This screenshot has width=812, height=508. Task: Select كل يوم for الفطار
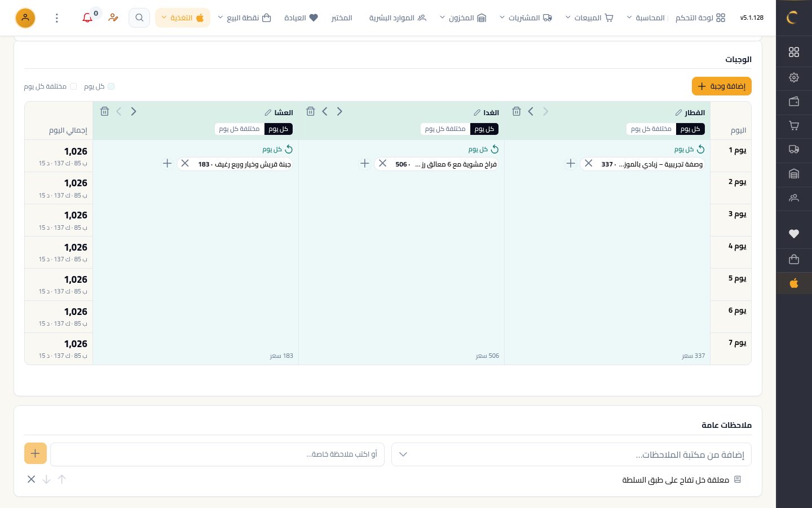pos(690,129)
